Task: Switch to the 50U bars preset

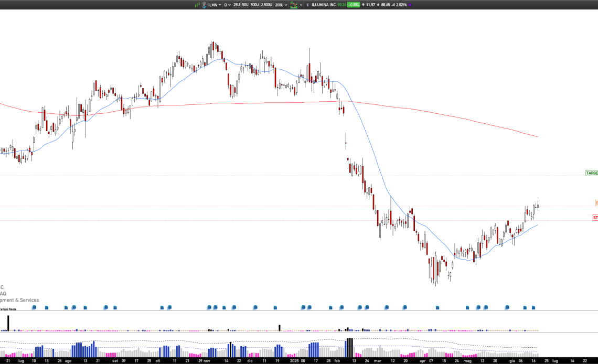Action: tap(245, 5)
